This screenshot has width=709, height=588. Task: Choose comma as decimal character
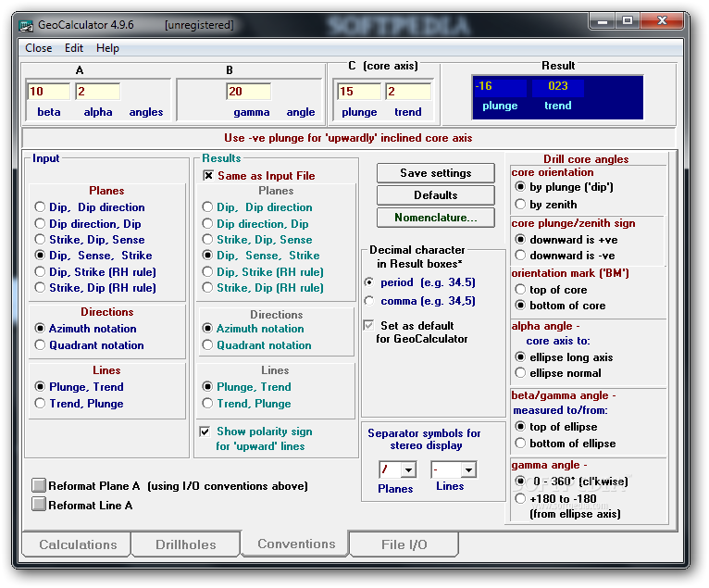tap(369, 301)
